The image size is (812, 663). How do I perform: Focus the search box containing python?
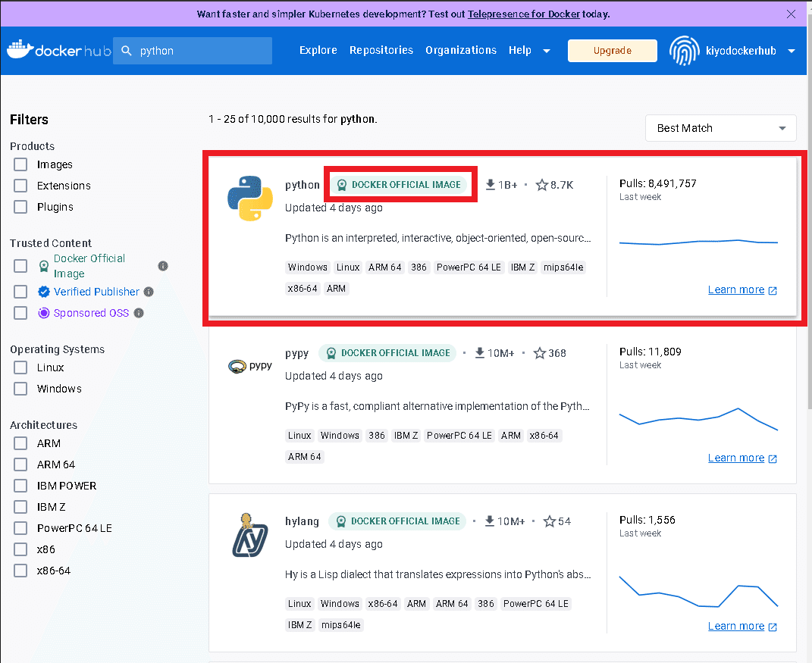[193, 51]
